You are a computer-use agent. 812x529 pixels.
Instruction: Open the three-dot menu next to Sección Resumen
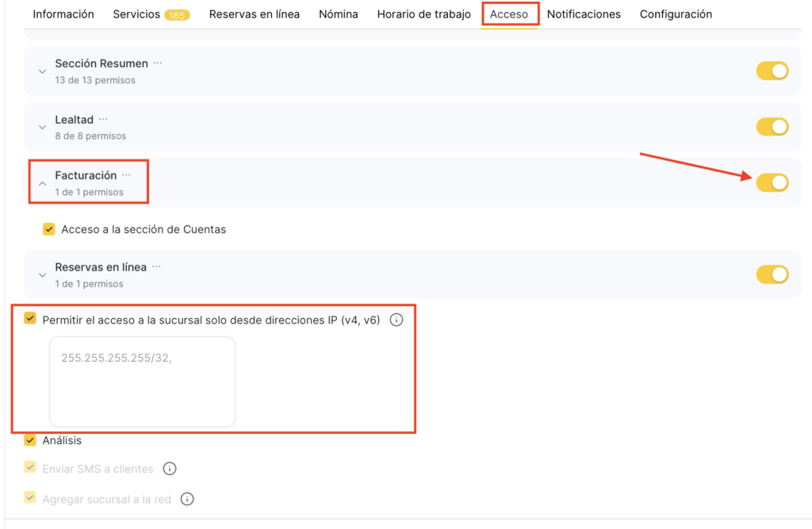point(157,63)
